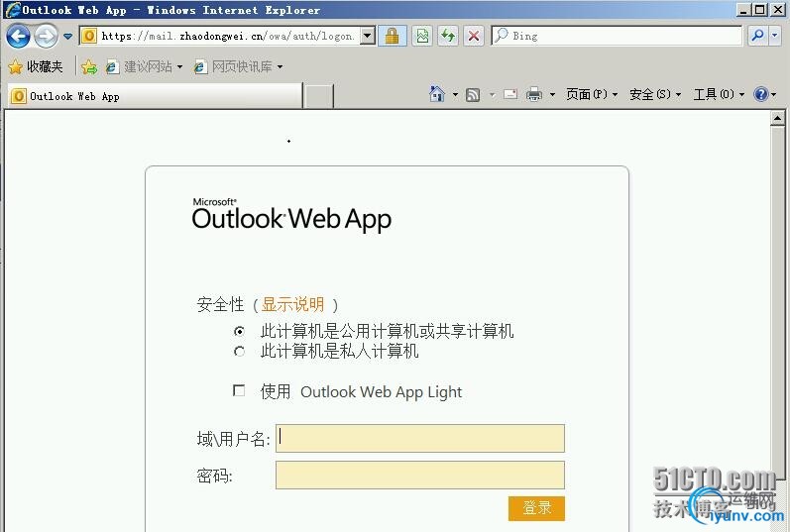Click the 域\用户名 input field
This screenshot has width=790, height=532.
420,438
